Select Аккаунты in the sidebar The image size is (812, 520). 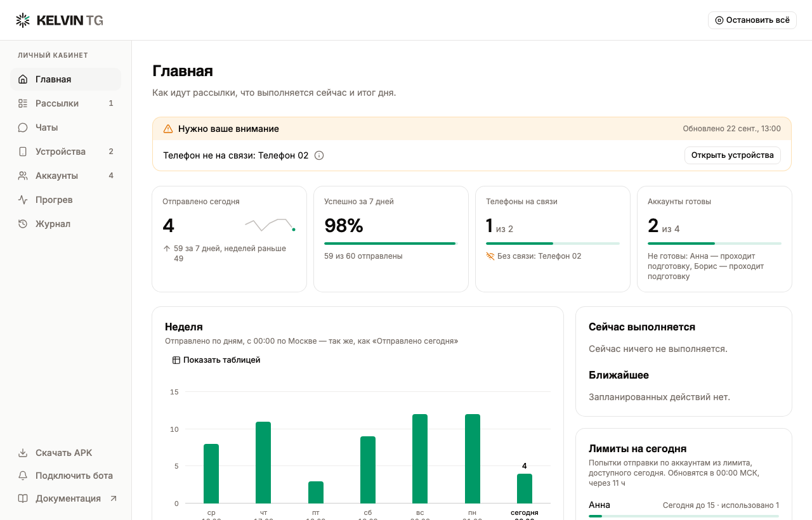[65, 176]
